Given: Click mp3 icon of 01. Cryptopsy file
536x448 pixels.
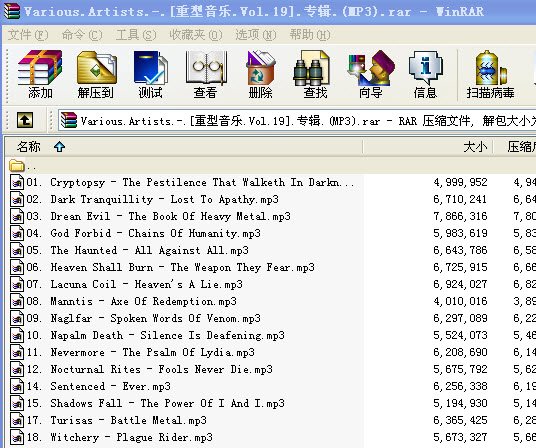Looking at the screenshot, I should click(x=17, y=182).
